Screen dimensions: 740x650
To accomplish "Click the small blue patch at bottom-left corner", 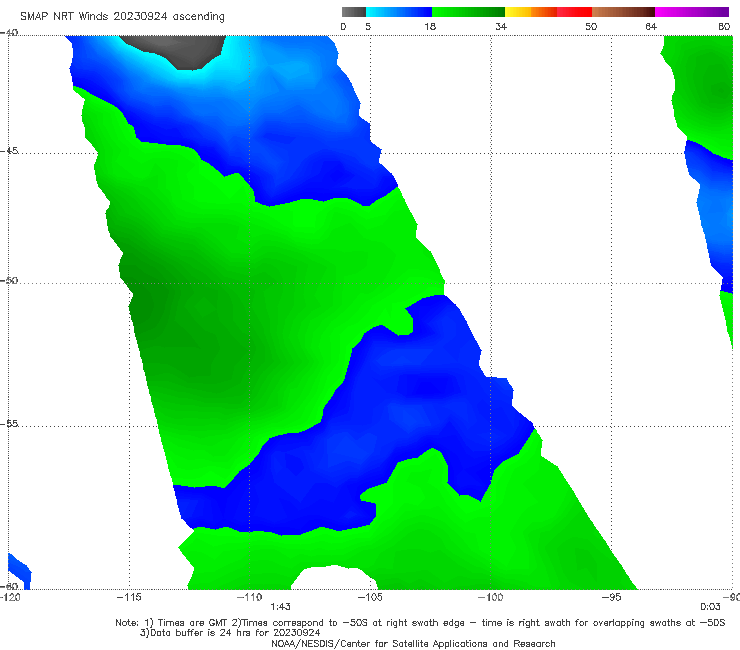I will (x=19, y=572).
